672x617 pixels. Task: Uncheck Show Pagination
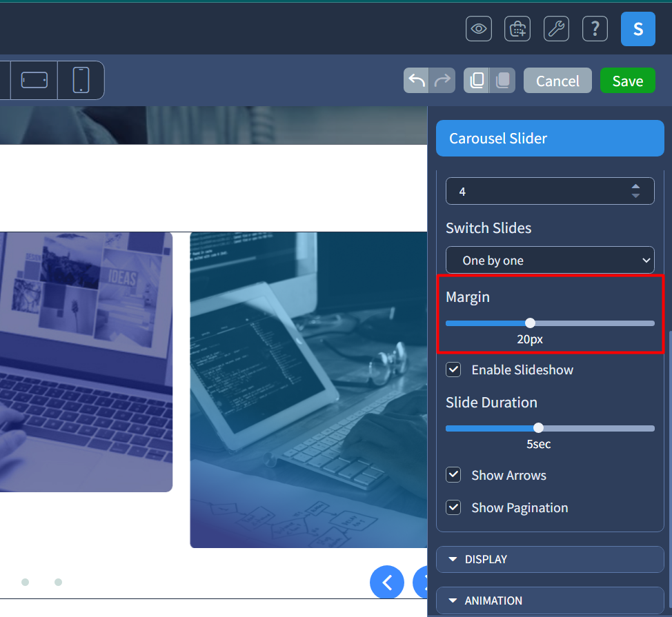pyautogui.click(x=453, y=507)
